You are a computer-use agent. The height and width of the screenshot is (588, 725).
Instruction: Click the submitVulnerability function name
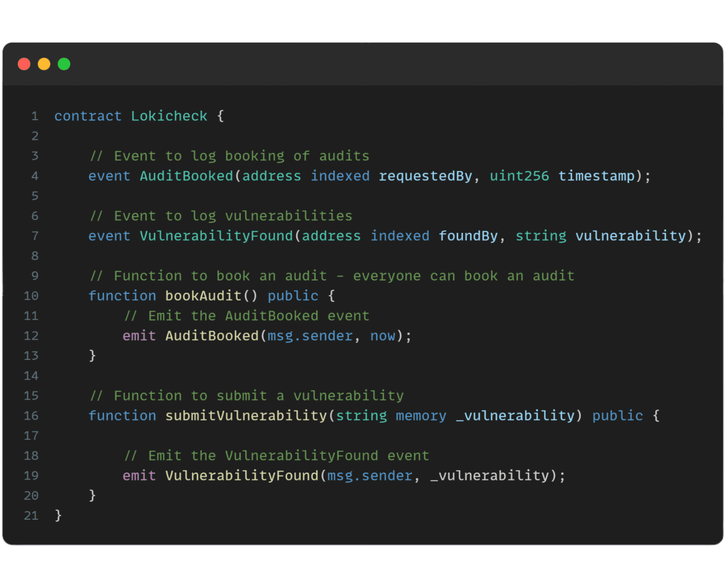tap(246, 416)
